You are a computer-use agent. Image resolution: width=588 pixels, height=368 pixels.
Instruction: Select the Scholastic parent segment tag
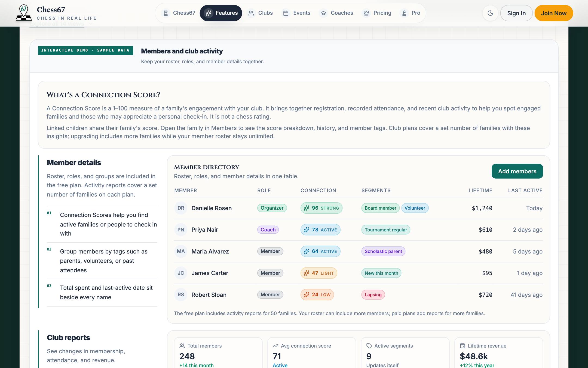pyautogui.click(x=383, y=251)
